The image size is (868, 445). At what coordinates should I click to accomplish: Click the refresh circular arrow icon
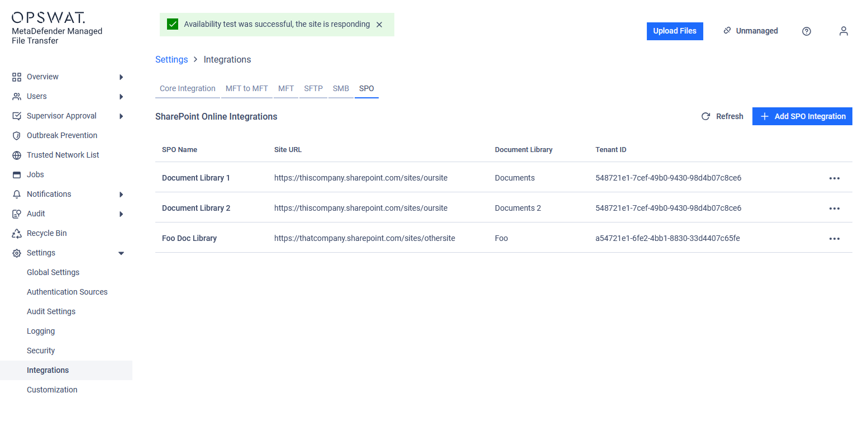tap(705, 116)
